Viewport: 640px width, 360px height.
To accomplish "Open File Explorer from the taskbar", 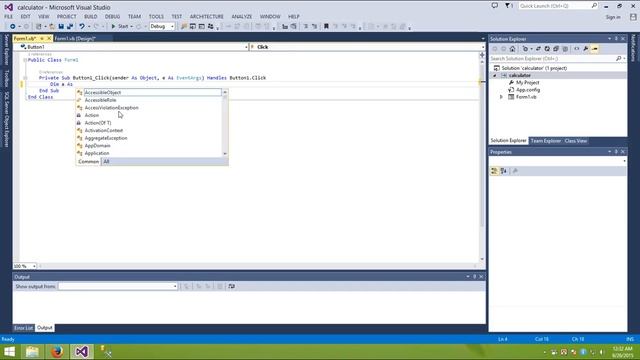I will click(32, 351).
